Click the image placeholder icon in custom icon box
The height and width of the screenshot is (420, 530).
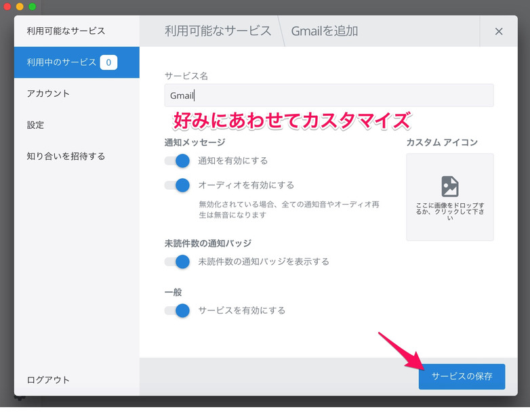(450, 186)
